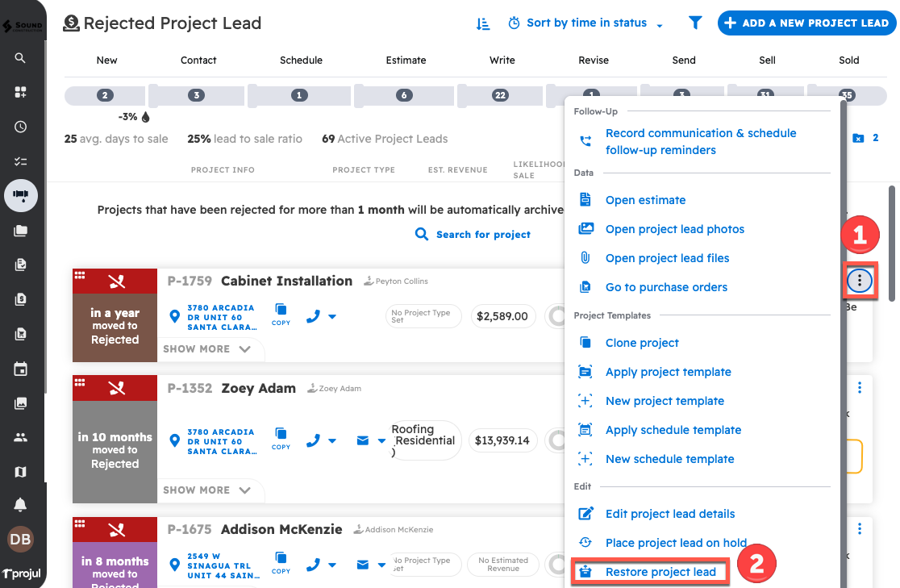The height and width of the screenshot is (588, 900).
Task: Open the calendar icon in sidebar
Action: coord(20,369)
